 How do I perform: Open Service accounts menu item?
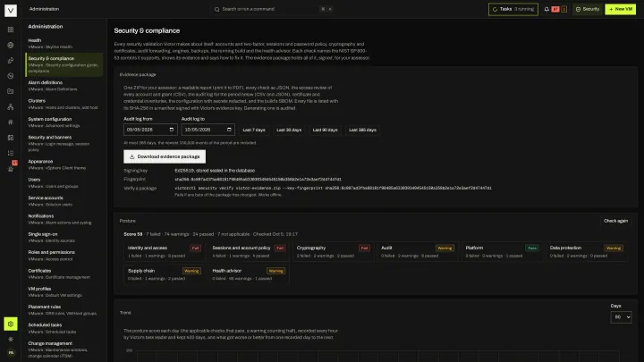[x=64, y=201]
